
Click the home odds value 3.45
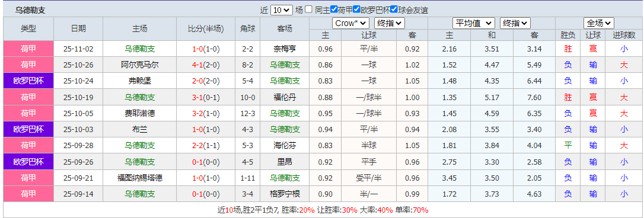pos(449,178)
